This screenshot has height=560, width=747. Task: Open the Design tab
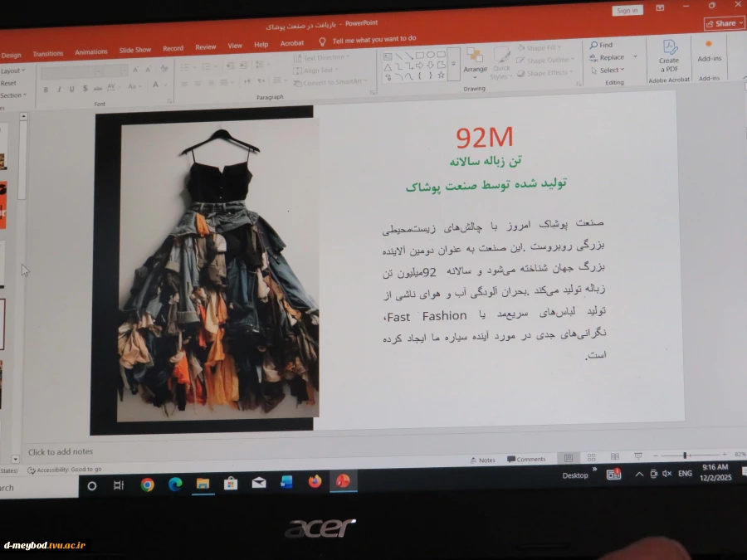11,56
